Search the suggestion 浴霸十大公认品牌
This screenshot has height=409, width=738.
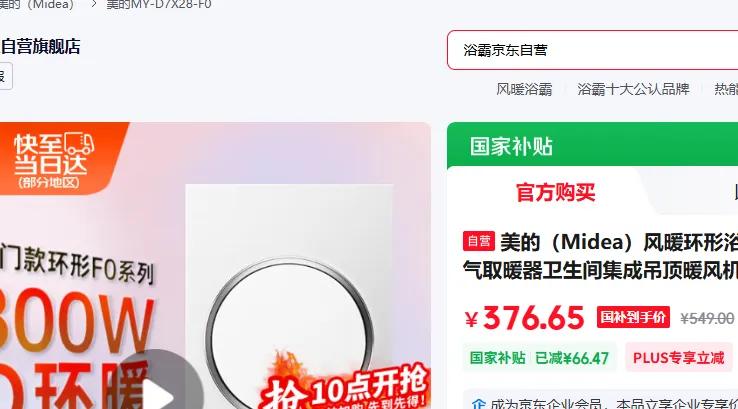pyautogui.click(x=633, y=89)
